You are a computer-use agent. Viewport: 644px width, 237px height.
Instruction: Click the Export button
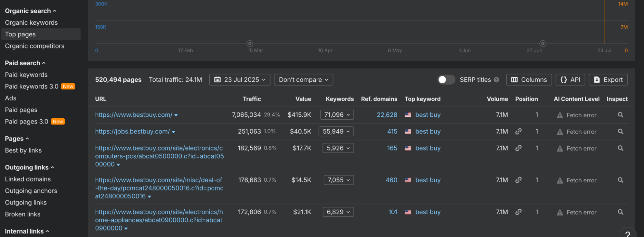(x=608, y=80)
